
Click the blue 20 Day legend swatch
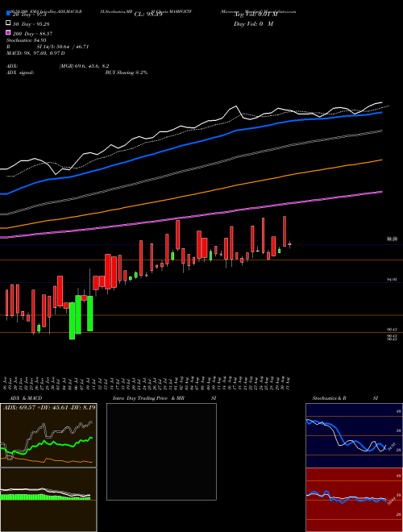[x=9, y=14]
